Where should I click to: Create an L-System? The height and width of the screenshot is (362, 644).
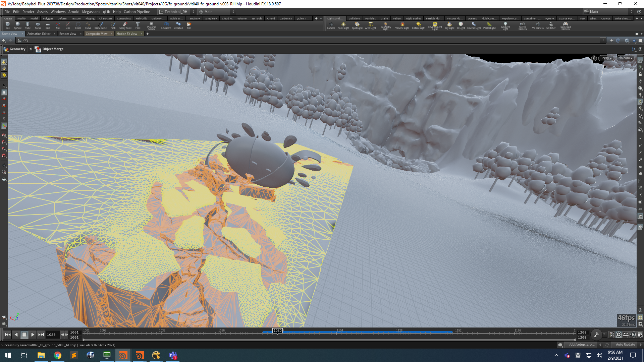point(166,25)
